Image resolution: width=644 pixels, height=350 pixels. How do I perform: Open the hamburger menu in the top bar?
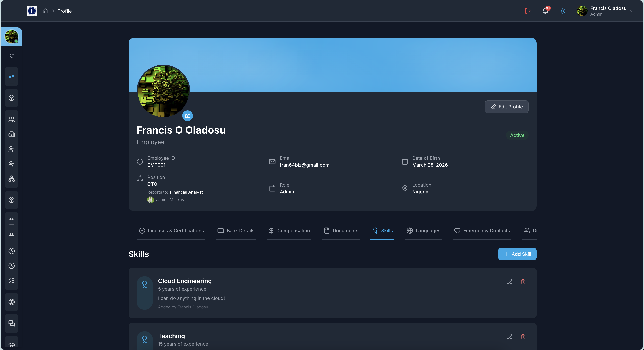[14, 11]
